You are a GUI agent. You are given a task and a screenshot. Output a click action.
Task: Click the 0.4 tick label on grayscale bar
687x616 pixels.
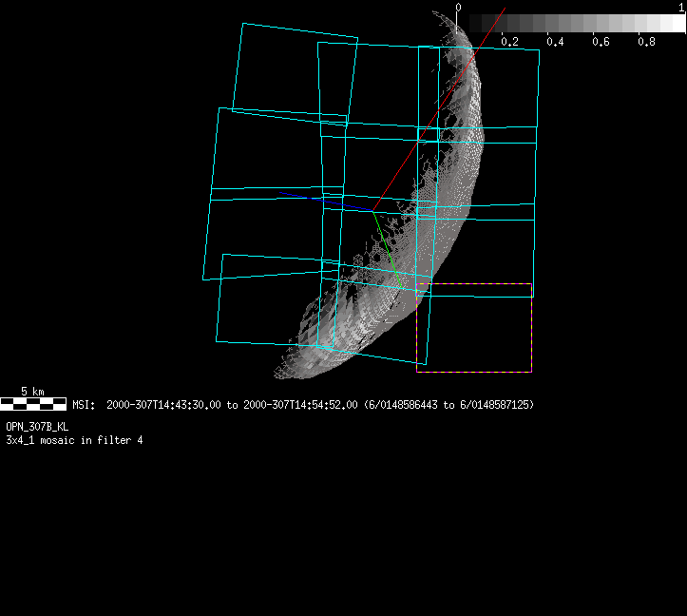coord(555,42)
